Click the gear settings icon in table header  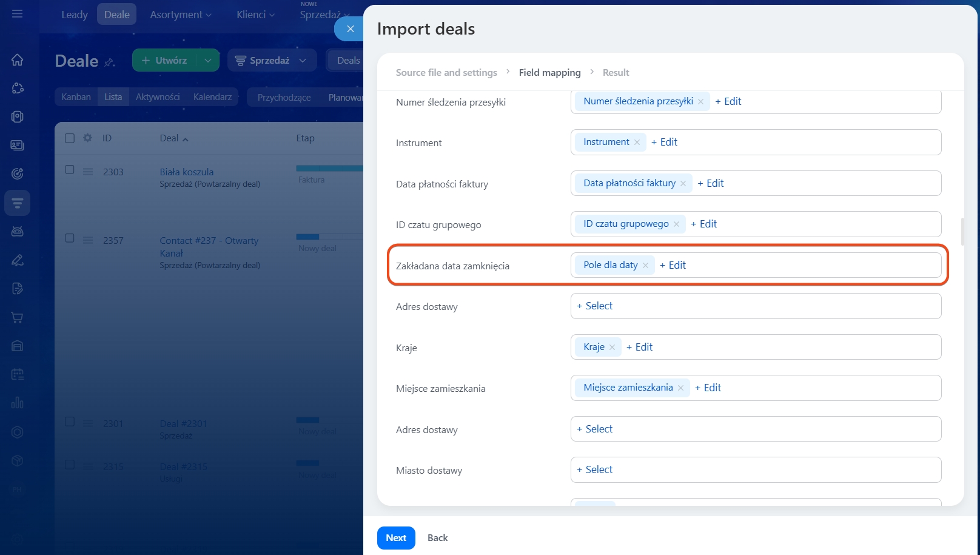(87, 138)
